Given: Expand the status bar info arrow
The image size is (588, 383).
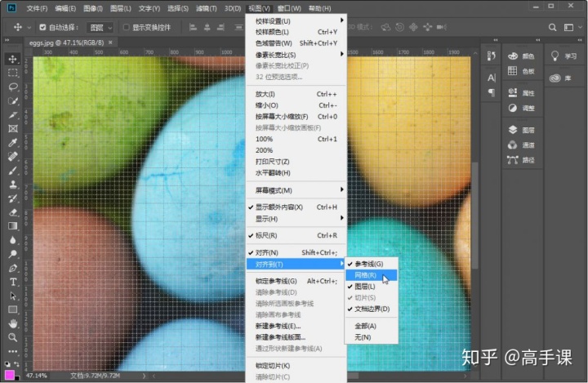Looking at the screenshot, I should tap(144, 376).
